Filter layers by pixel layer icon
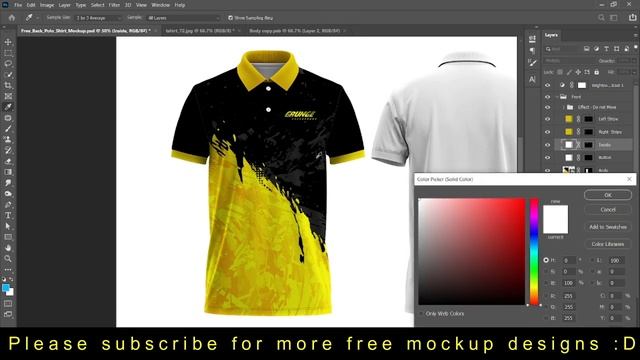Screen dimensions: 640x360 [587, 49]
